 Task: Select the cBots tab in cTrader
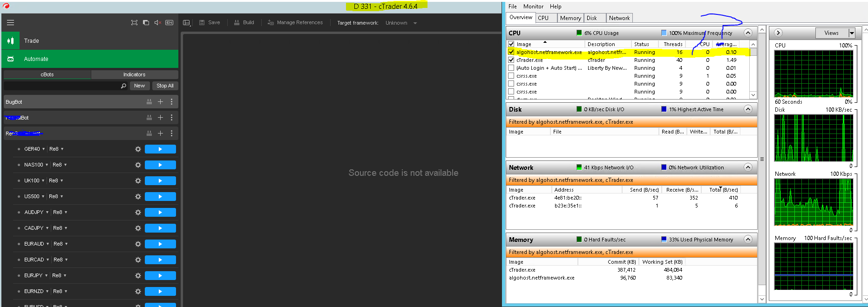(x=47, y=74)
